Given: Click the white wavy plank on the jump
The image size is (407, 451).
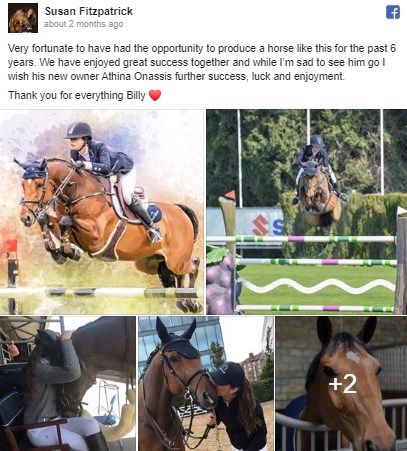Looking at the screenshot, I should point(318,286).
